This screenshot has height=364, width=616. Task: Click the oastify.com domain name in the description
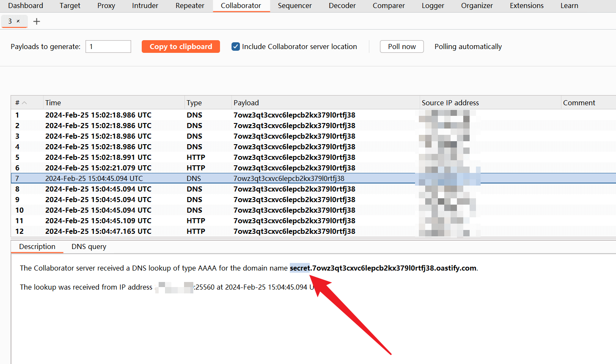click(384, 268)
